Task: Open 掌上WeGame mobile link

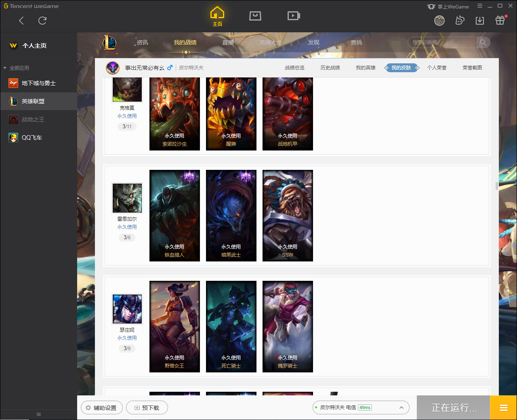Action: point(448,6)
